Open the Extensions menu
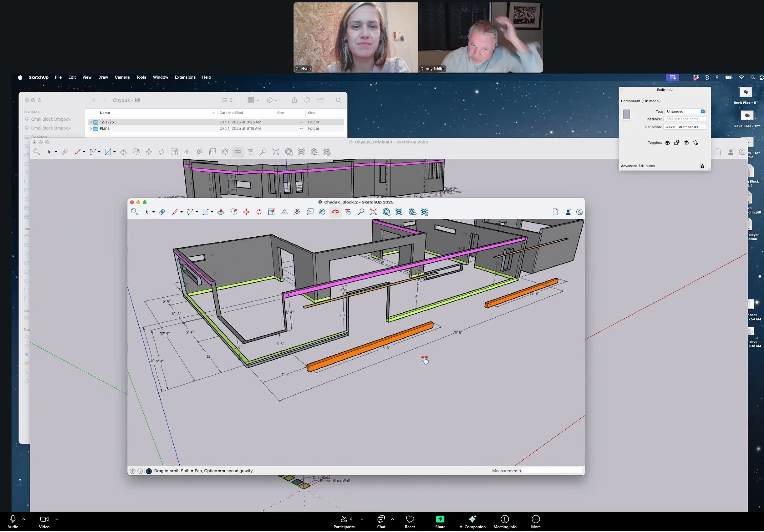764x532 pixels. tap(185, 77)
